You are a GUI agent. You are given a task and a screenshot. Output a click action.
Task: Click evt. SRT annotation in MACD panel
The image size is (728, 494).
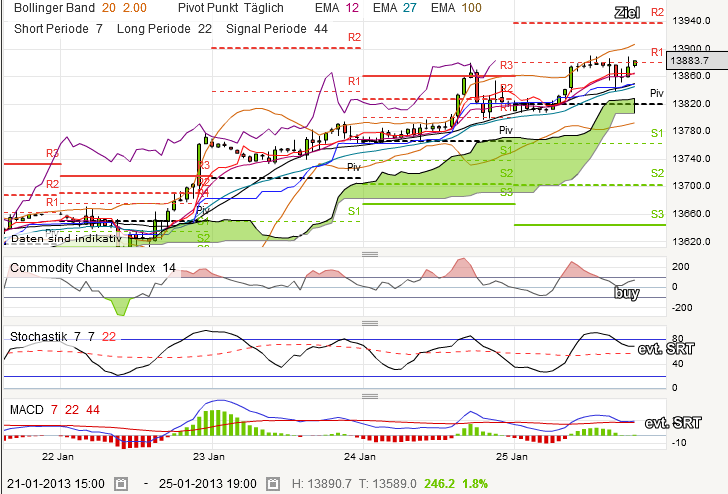(x=673, y=422)
